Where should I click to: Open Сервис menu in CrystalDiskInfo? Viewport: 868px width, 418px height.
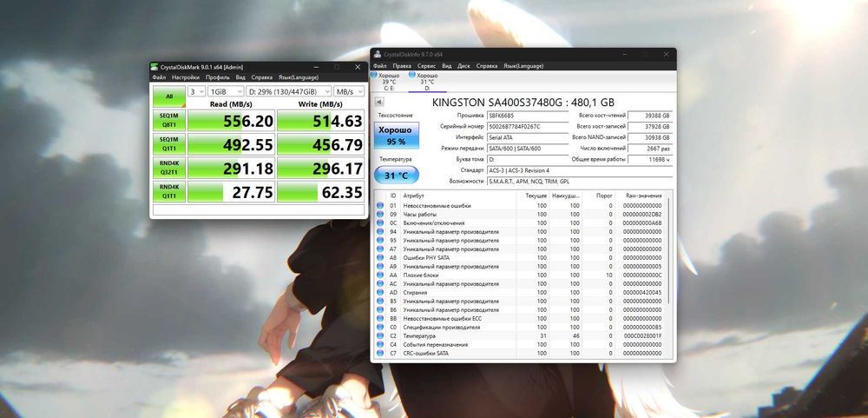tap(427, 66)
